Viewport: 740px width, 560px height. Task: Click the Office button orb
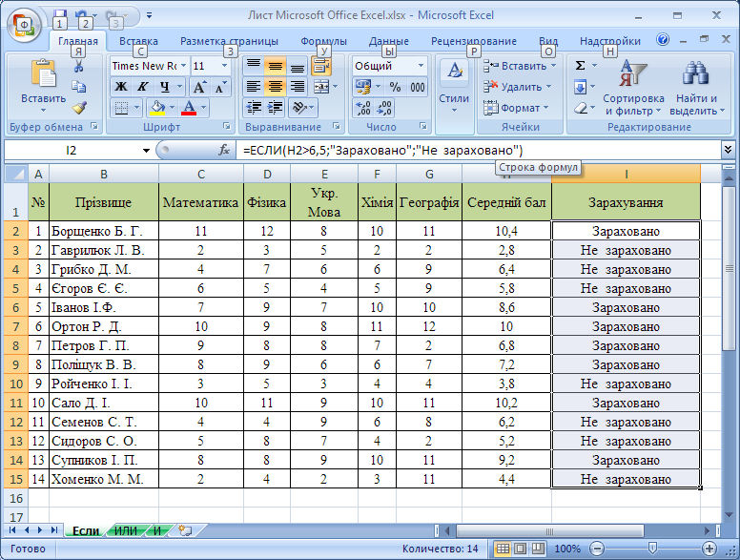[24, 25]
